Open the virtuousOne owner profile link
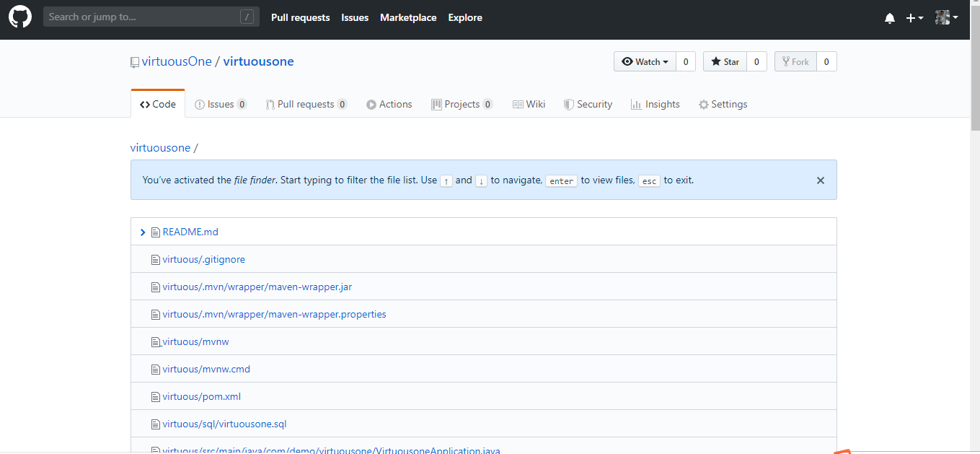Viewport: 980px width, 454px height. pyautogui.click(x=177, y=61)
